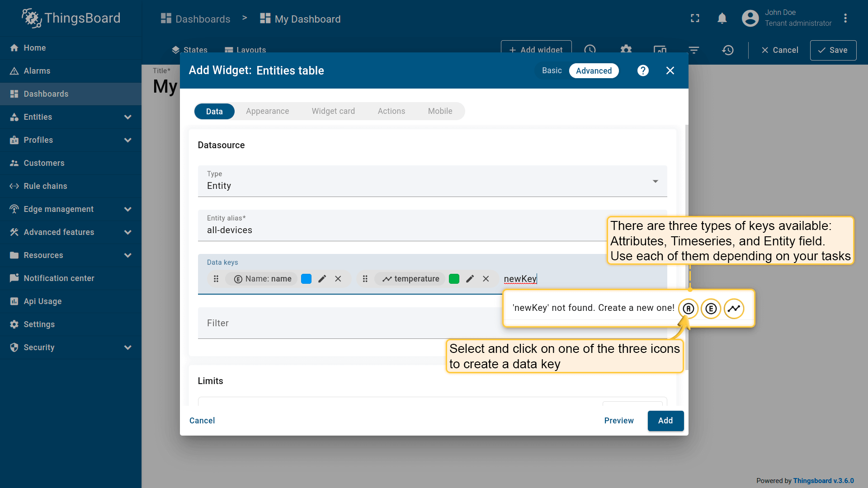Create new key as Entity field type
This screenshot has height=488, width=868.
pyautogui.click(x=711, y=309)
